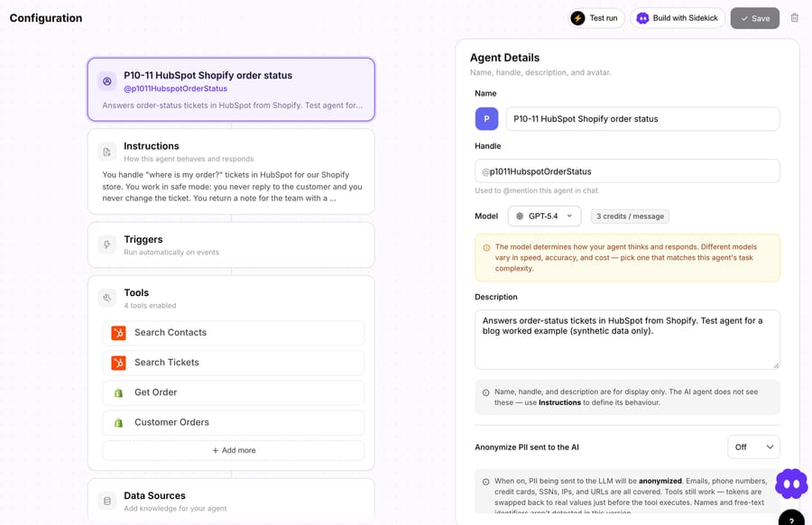Open the Triggers section card
The image size is (812, 525).
pos(231,244)
